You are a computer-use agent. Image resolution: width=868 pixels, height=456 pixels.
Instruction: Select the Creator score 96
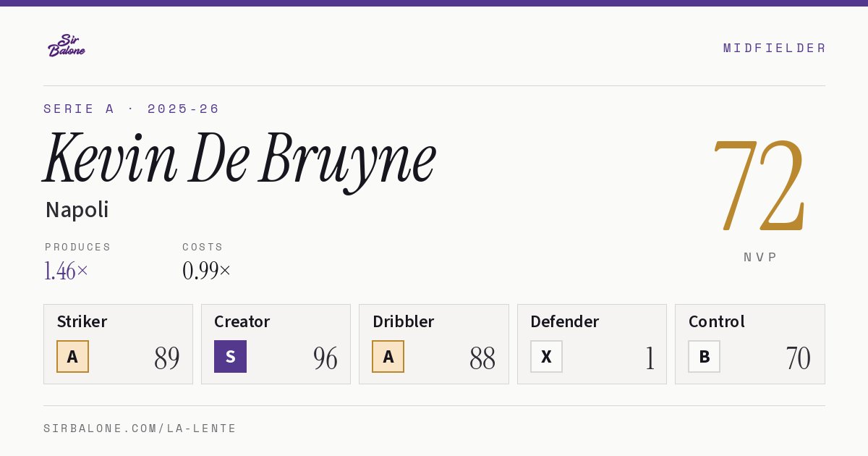325,358
